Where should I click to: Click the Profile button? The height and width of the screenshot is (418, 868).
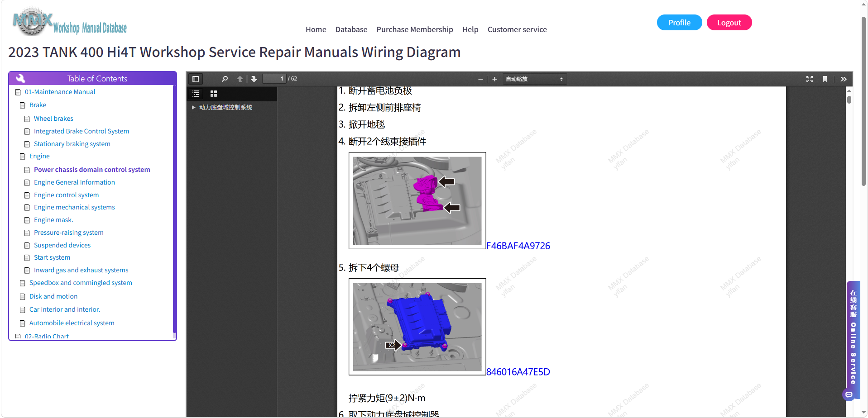tap(679, 23)
